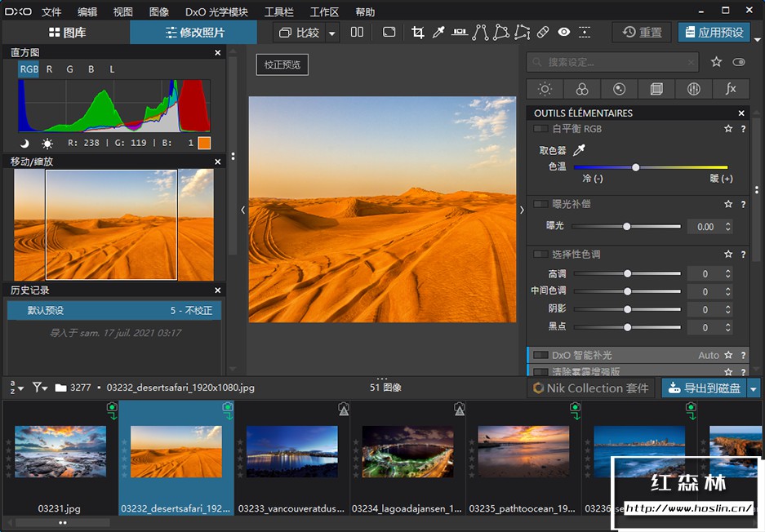Click the 导出到磁盘 button
Screen dimensions: 765x532
pos(706,388)
